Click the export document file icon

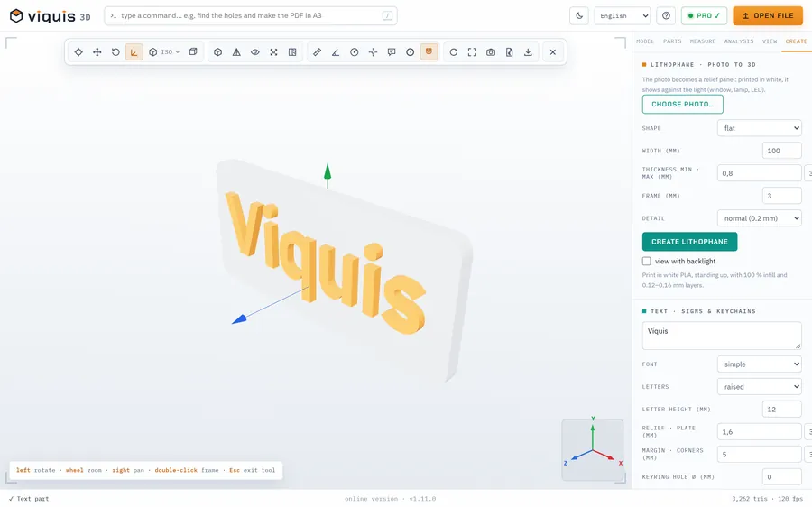[510, 51]
